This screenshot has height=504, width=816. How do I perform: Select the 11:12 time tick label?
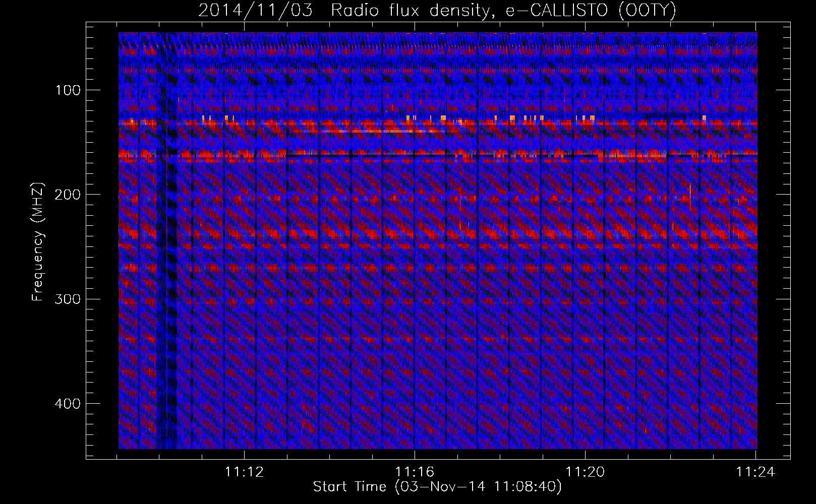pyautogui.click(x=244, y=472)
